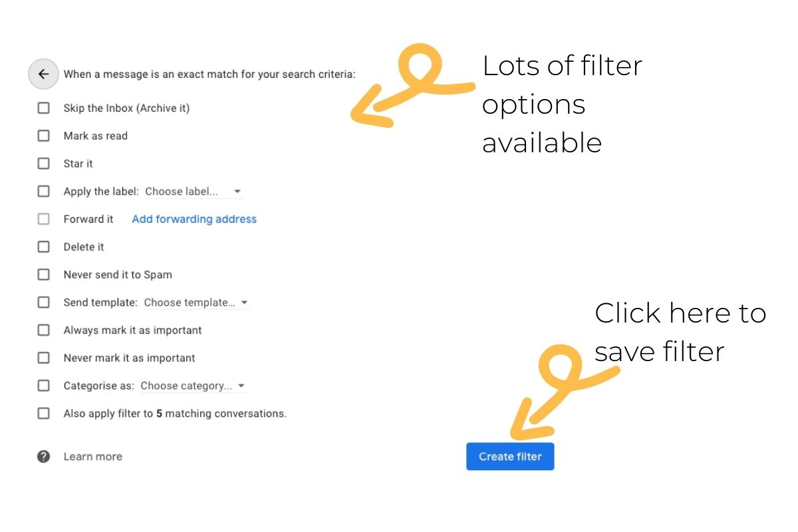Screen dimensions: 798x532
Task: Select the Forward it checkbox
Action: click(x=43, y=219)
